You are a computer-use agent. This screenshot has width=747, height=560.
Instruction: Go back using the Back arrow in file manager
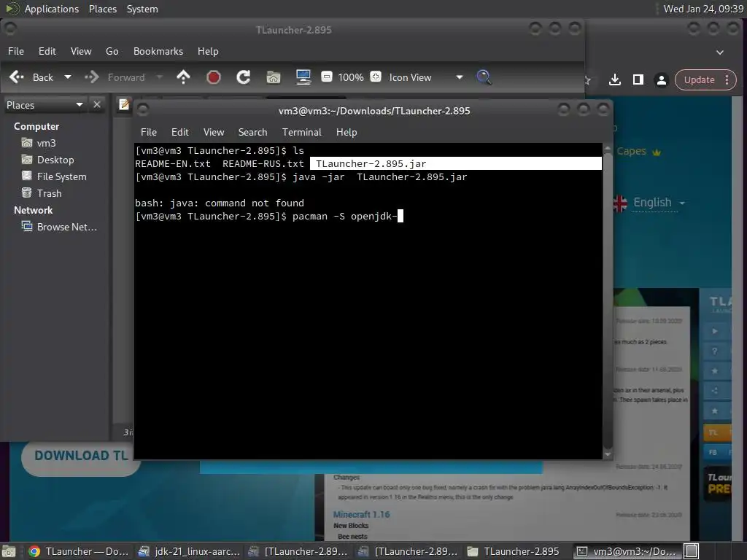(31, 77)
